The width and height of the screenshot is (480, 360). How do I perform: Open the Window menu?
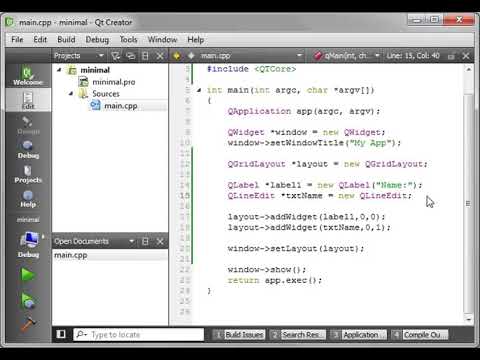[x=162, y=40]
